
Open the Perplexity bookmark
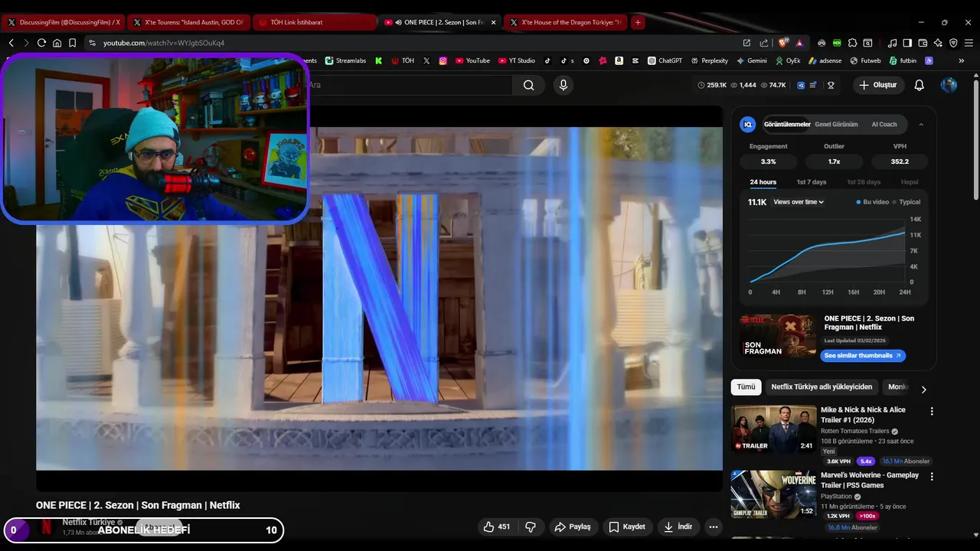coord(709,60)
